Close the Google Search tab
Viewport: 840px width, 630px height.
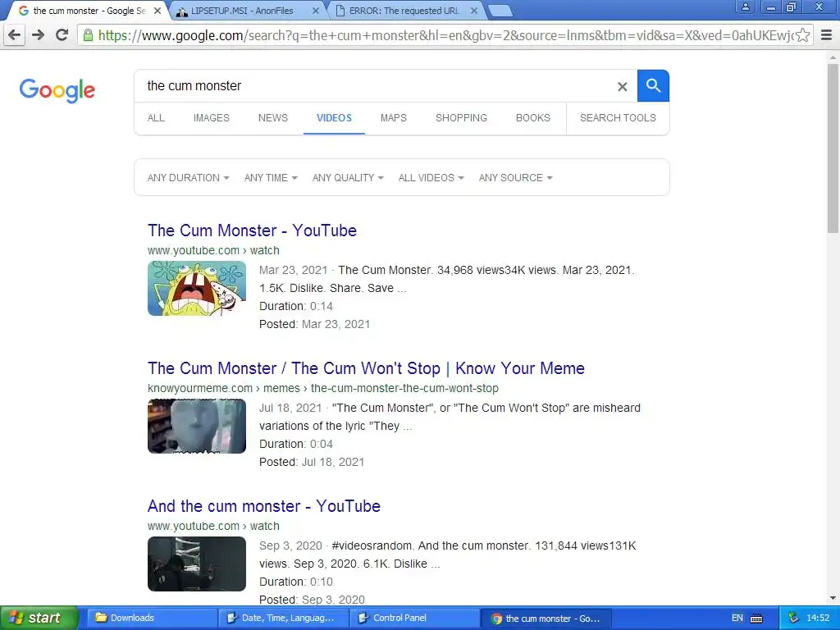[x=157, y=11]
